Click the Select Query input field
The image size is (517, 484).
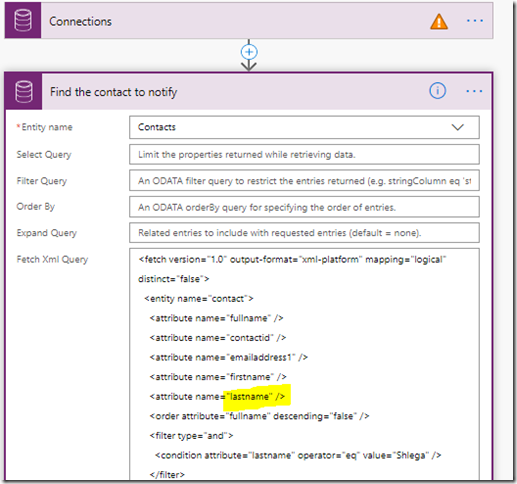pos(304,154)
